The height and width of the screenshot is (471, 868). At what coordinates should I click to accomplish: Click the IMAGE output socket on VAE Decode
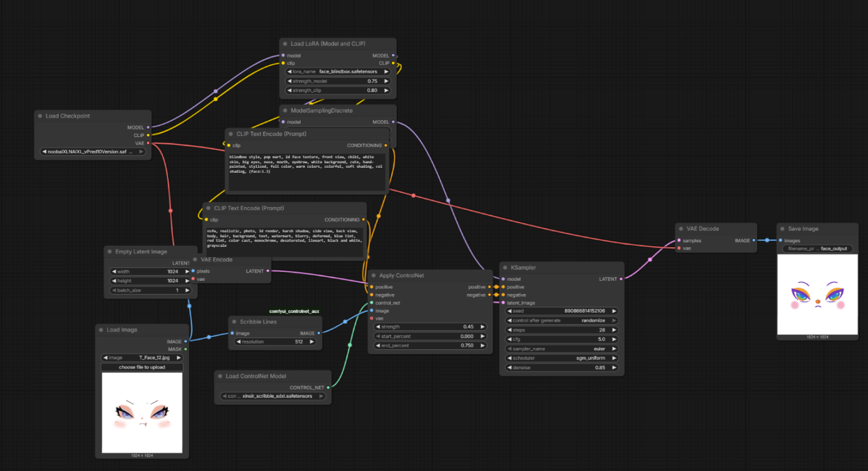point(754,241)
